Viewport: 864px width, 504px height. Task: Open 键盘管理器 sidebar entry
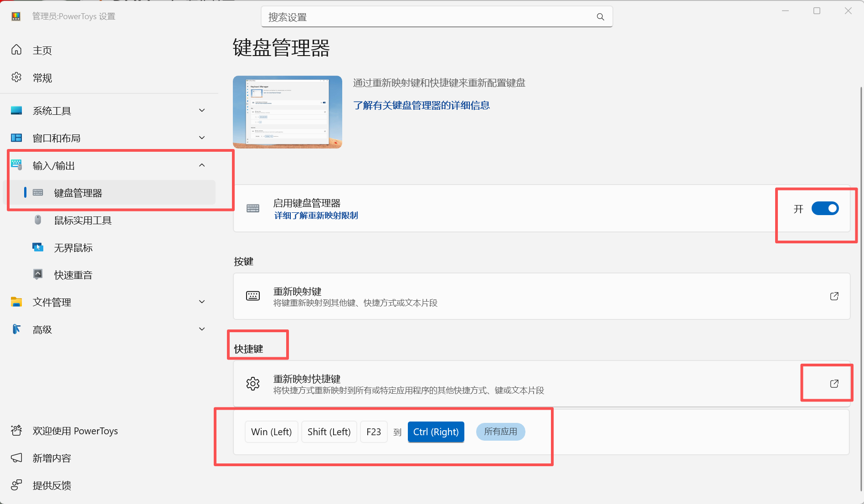click(x=109, y=193)
